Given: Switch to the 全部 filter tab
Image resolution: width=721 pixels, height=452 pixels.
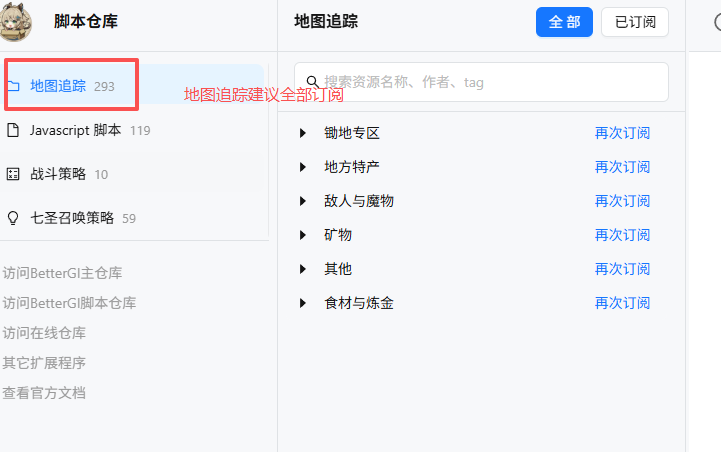Looking at the screenshot, I should pyautogui.click(x=564, y=22).
